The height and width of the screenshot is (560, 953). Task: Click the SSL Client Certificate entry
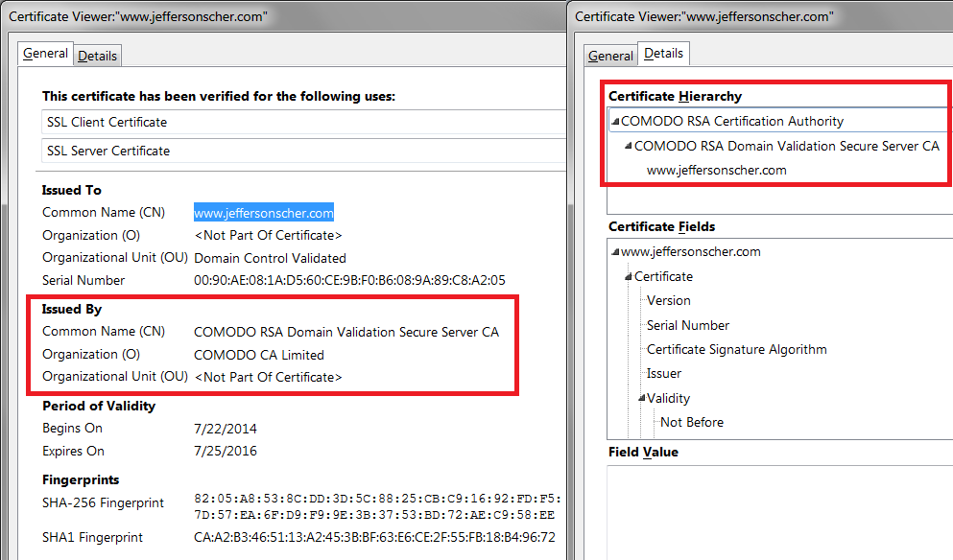pyautogui.click(x=107, y=122)
